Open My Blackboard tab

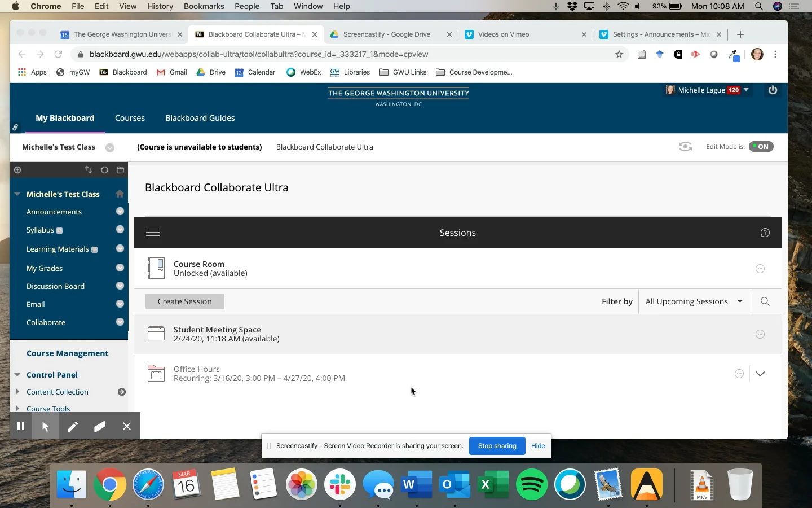coord(65,118)
